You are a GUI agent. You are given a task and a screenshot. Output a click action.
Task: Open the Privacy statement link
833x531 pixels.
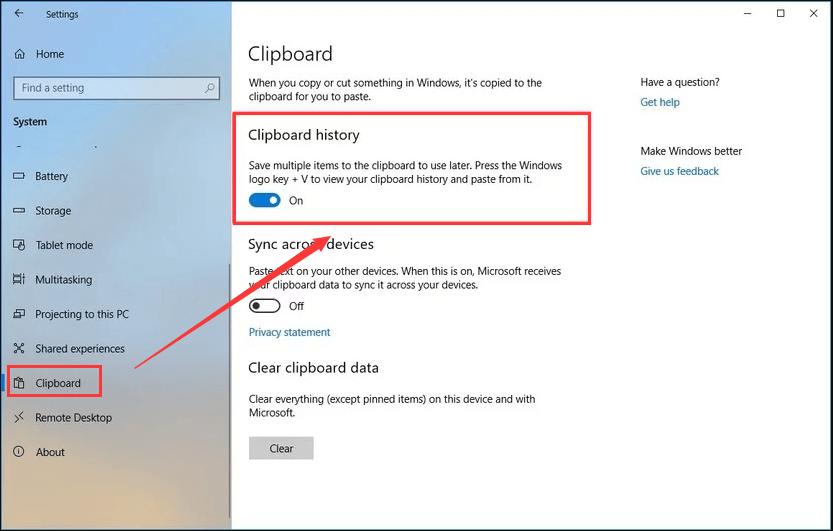[290, 332]
